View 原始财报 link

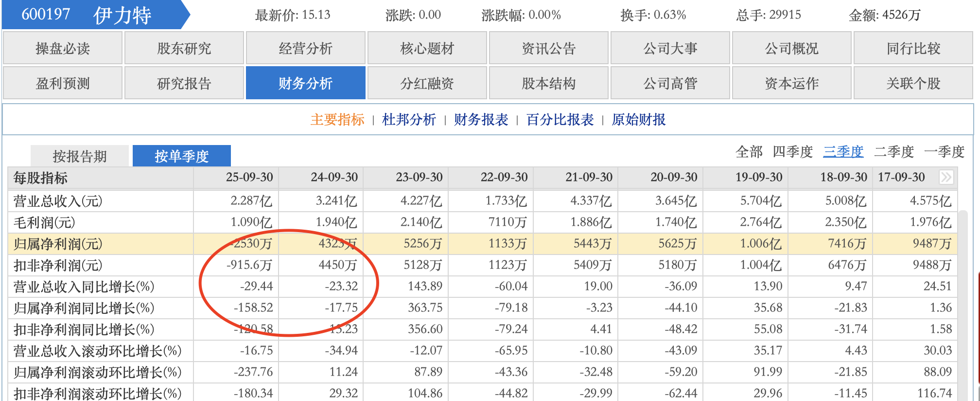point(639,120)
